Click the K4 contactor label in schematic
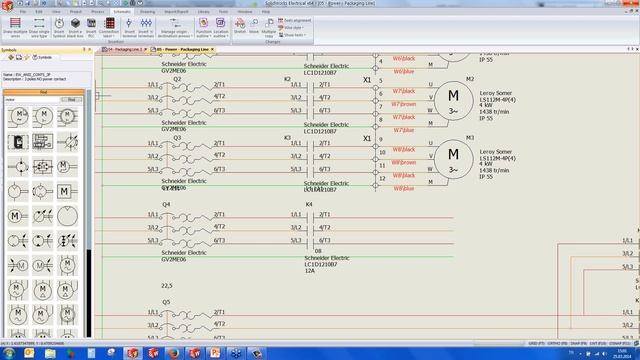This screenshot has height=360, width=640. 309,204
